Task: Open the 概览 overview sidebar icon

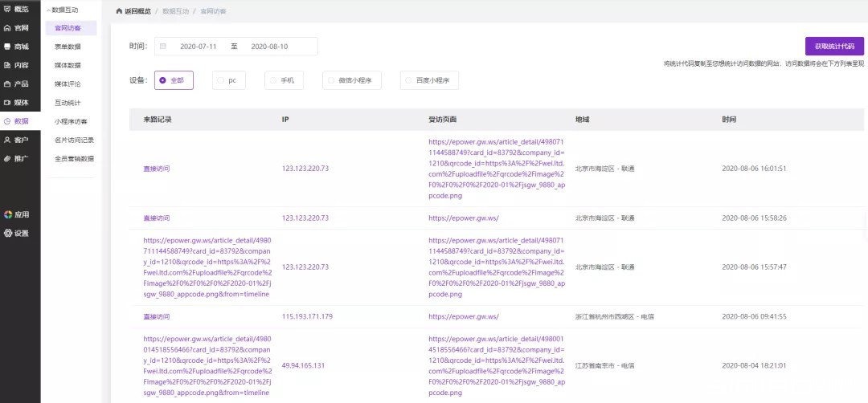Action: coord(7,9)
